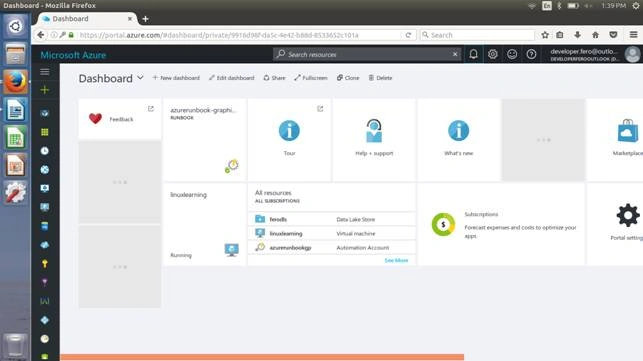The image size is (643, 361).
Task: Open the Help + support tile
Action: point(374,139)
